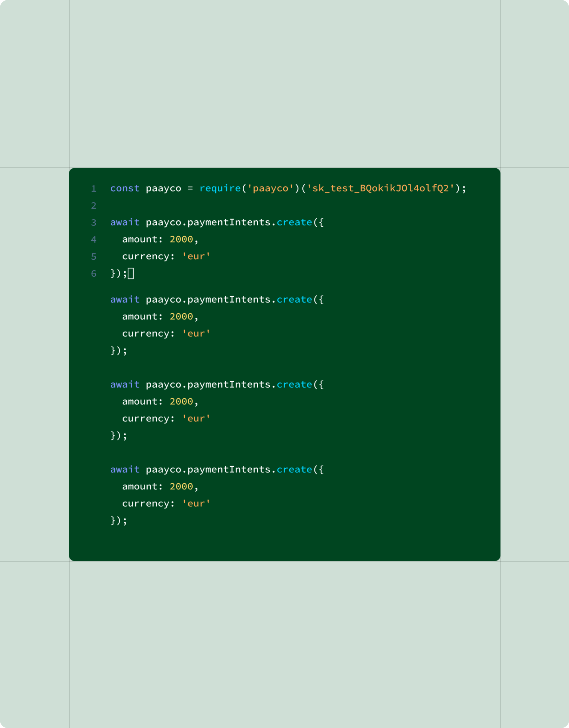The image size is (569, 728).
Task: Click the text cursor box on line 6
Action: point(131,274)
